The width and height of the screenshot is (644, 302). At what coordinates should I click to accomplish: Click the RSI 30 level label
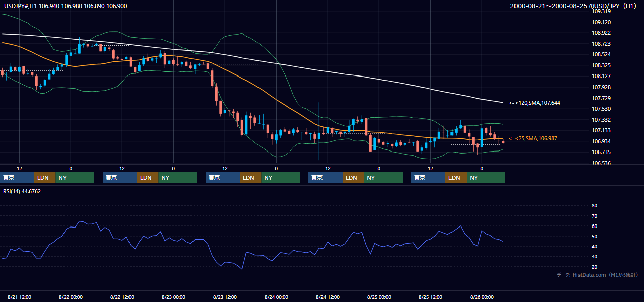[594, 257]
